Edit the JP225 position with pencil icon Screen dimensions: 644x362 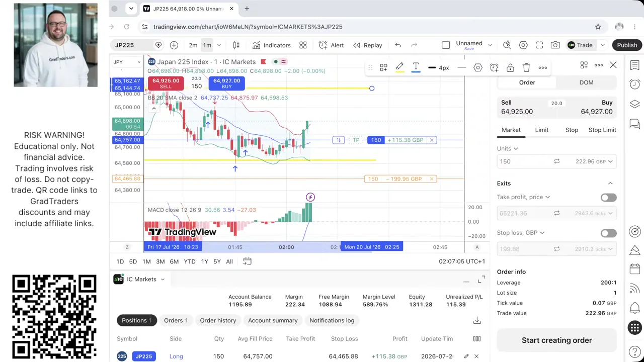click(x=466, y=356)
